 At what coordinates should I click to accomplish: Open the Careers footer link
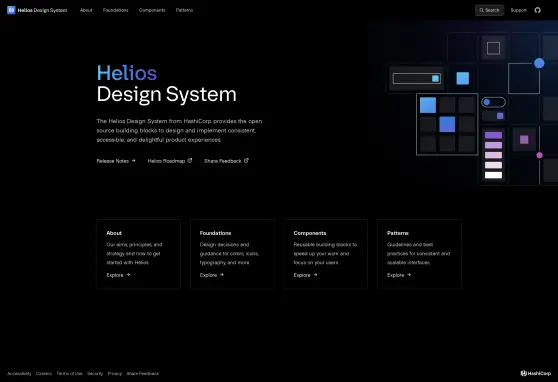point(44,373)
